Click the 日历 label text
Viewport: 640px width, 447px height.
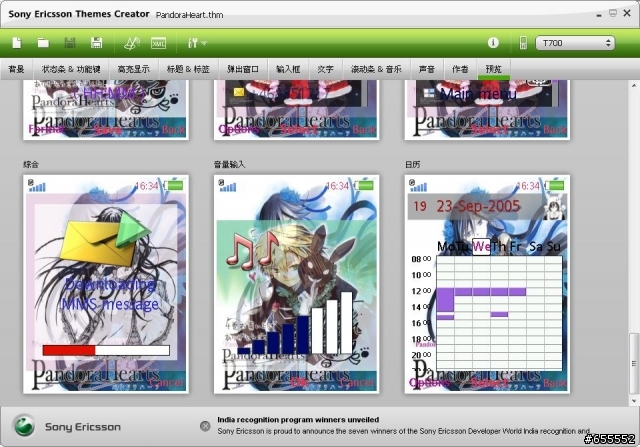click(x=412, y=165)
